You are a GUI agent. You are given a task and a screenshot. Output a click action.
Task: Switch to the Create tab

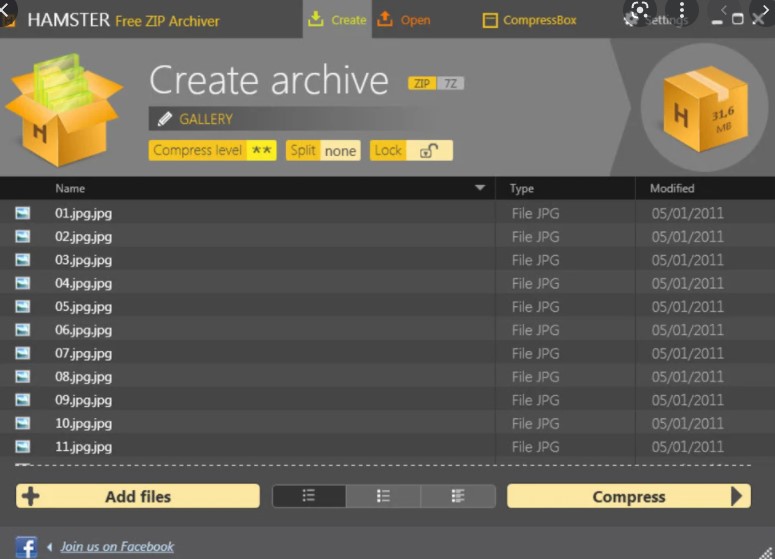(x=337, y=20)
